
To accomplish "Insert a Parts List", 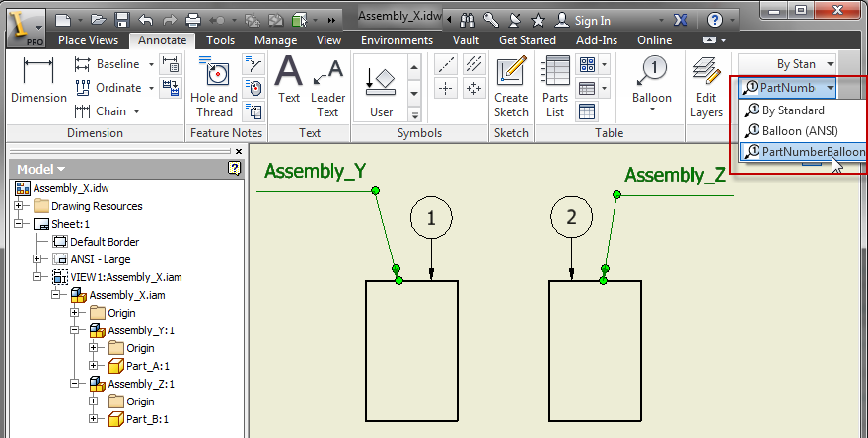I will point(555,87).
